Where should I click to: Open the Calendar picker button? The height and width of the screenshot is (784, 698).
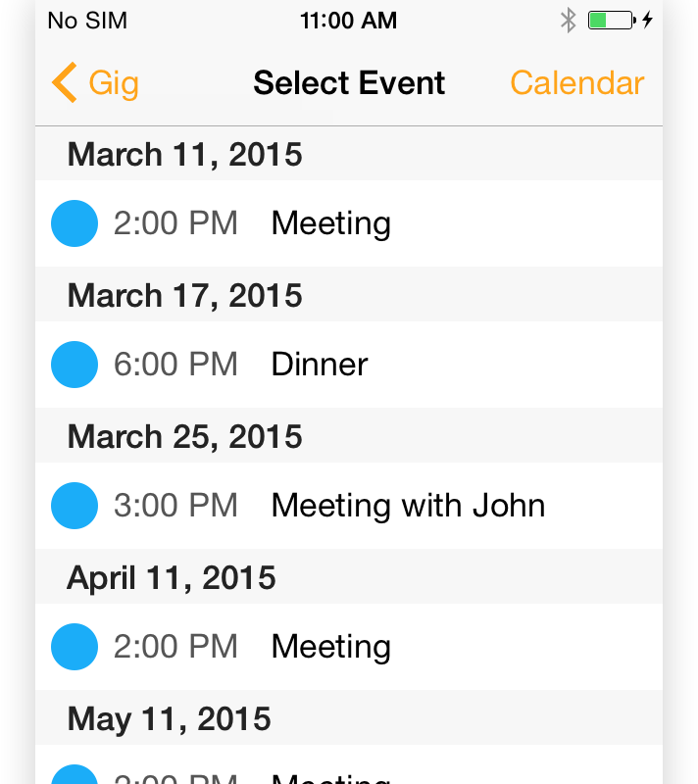tap(576, 82)
